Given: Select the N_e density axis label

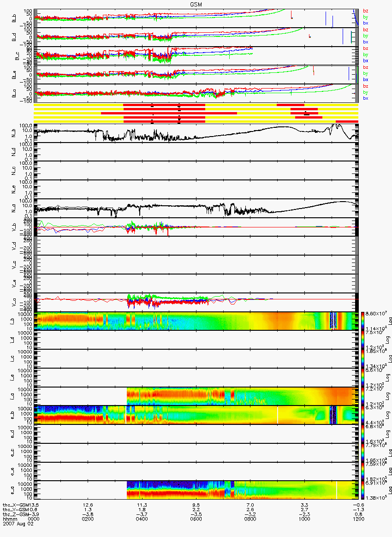Looking at the screenshot, I should pyautogui.click(x=14, y=189).
